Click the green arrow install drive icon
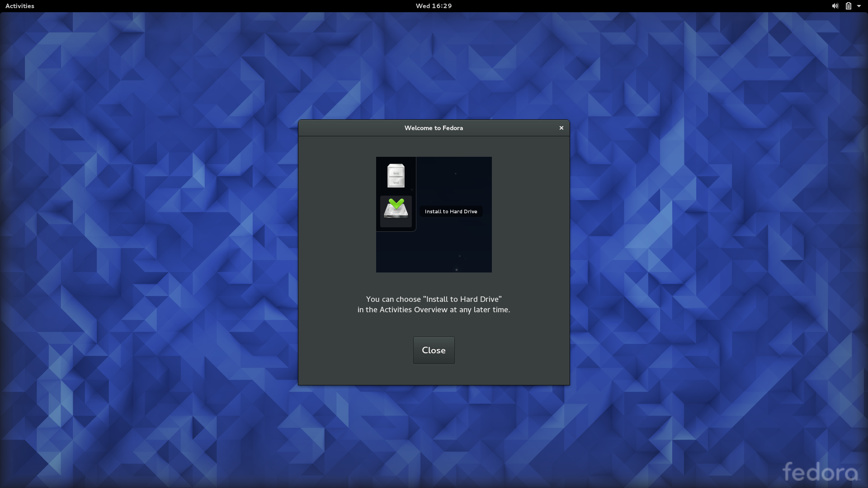 [396, 209]
